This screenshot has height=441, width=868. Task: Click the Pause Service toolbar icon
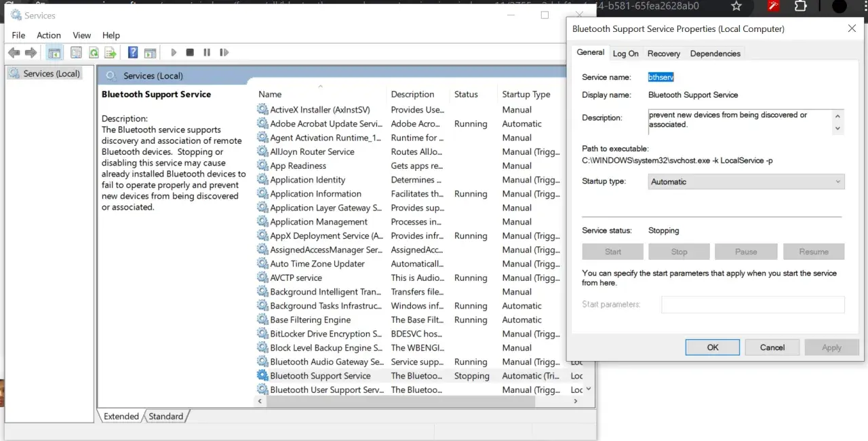click(x=207, y=52)
